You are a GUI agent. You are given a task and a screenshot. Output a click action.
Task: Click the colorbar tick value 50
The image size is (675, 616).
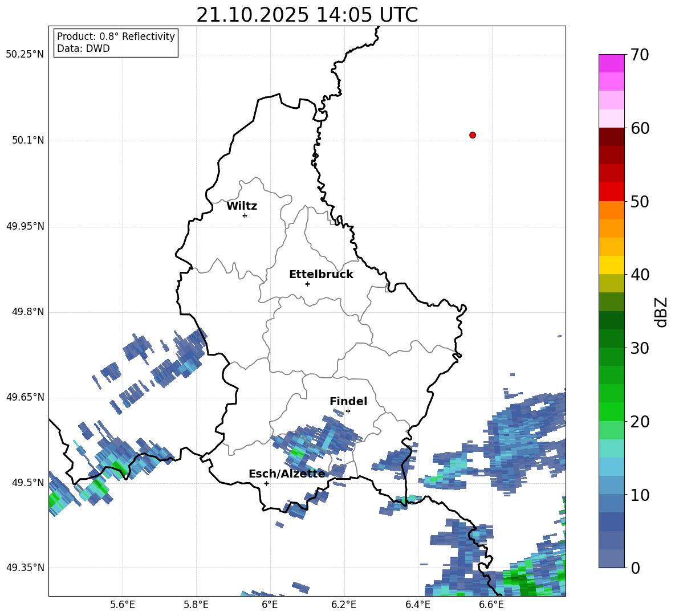(640, 201)
